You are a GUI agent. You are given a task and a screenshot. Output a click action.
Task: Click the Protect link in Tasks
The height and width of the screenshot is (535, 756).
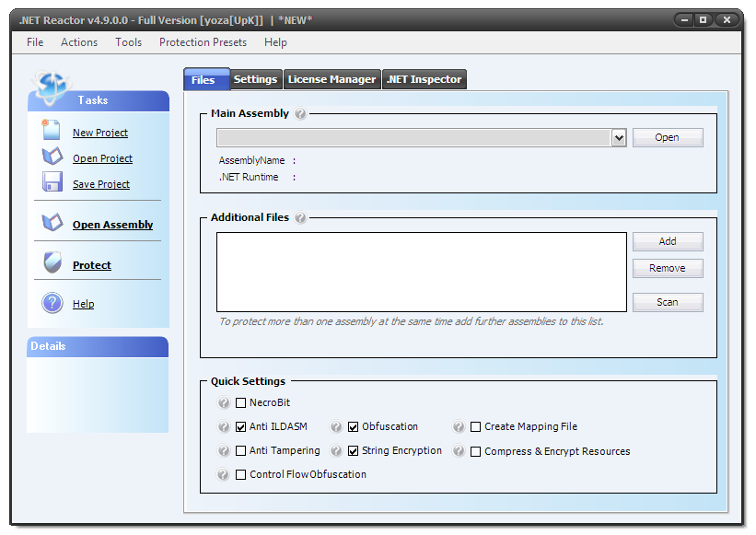[x=91, y=265]
